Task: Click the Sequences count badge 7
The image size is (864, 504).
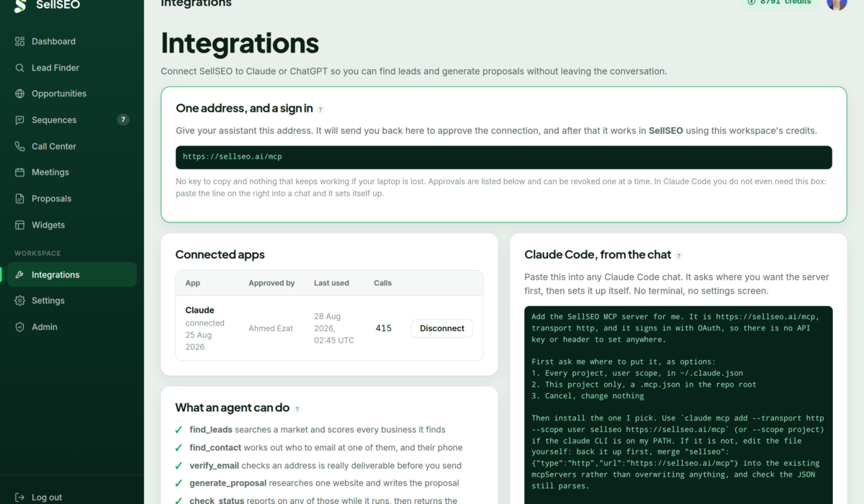Action: tap(123, 120)
